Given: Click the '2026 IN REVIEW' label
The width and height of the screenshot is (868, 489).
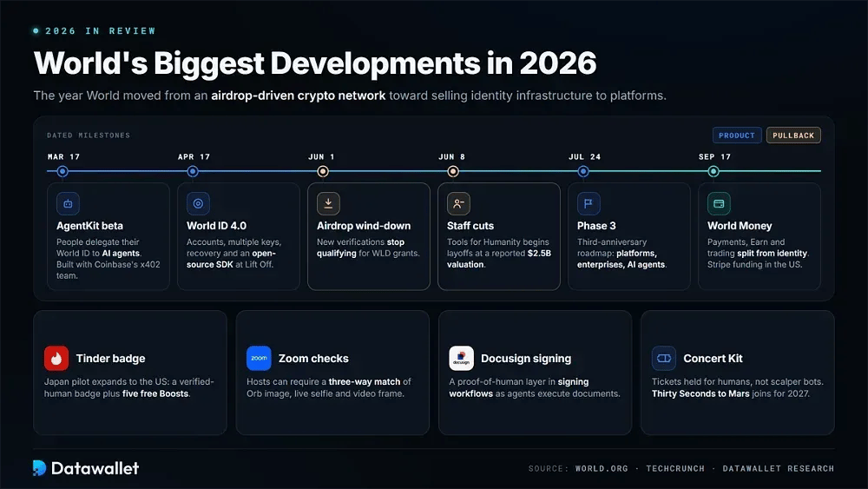Looking at the screenshot, I should point(101,31).
